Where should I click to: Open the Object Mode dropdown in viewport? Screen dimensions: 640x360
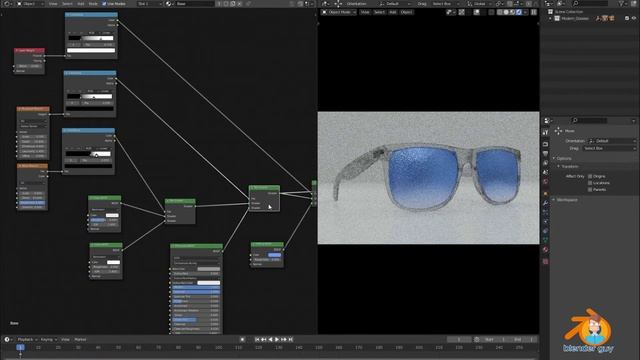coord(339,12)
